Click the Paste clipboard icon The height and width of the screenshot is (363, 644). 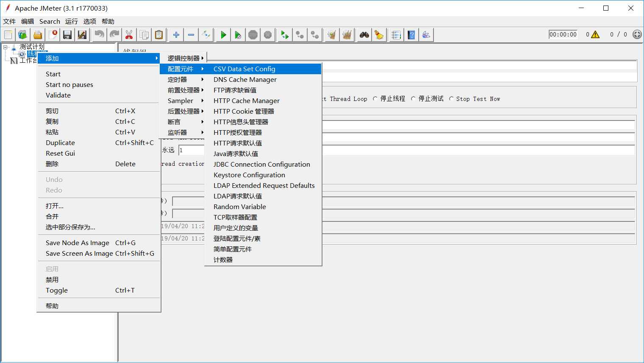[x=159, y=35]
